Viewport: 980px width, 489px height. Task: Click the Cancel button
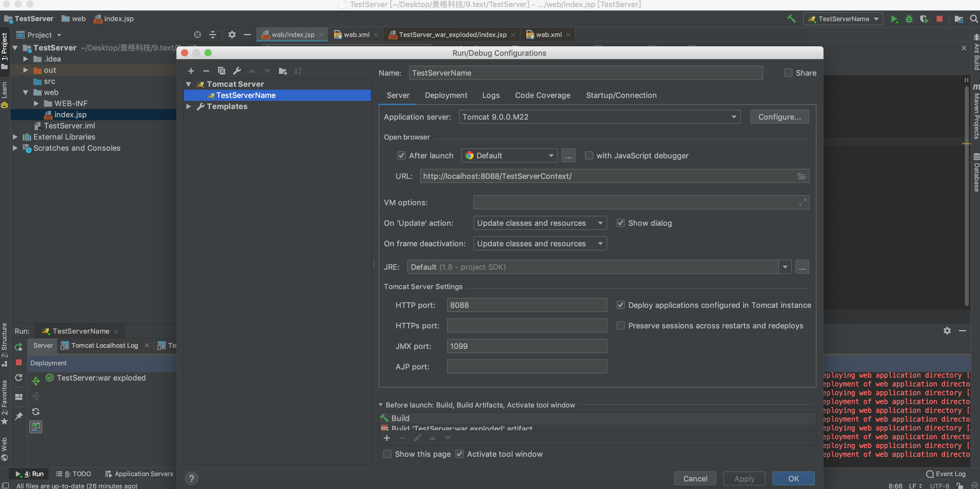(695, 478)
